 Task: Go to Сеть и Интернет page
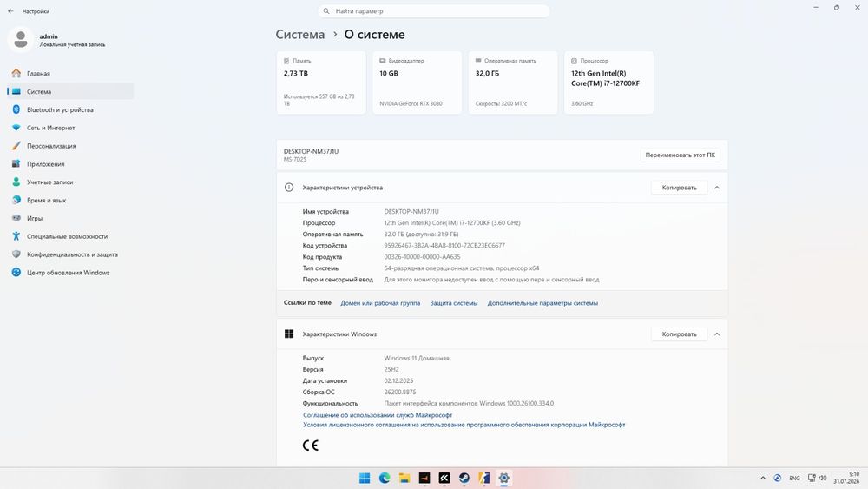pos(70,128)
